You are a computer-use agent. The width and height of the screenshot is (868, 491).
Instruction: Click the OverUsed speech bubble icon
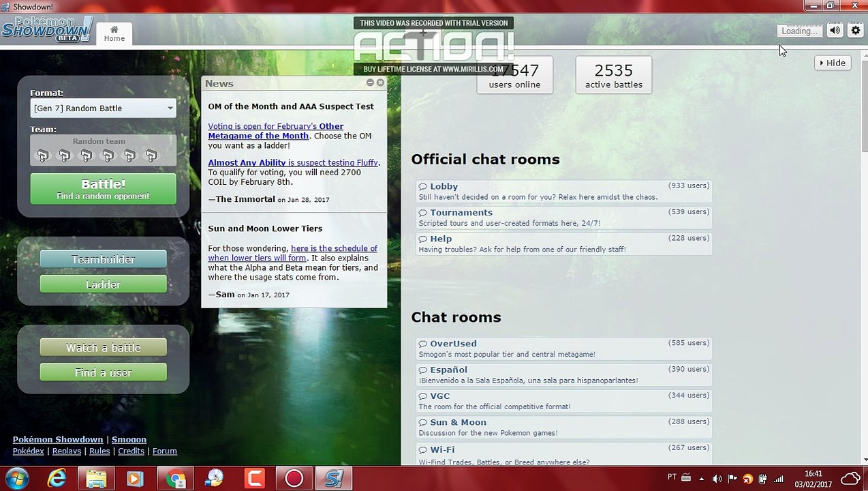423,344
